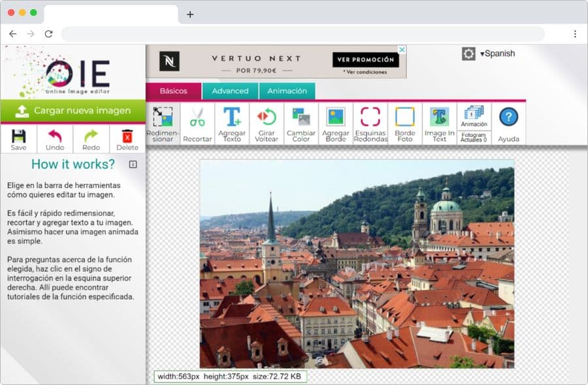Choose the Agregar Texto tool
588x385 pixels.
(x=232, y=123)
